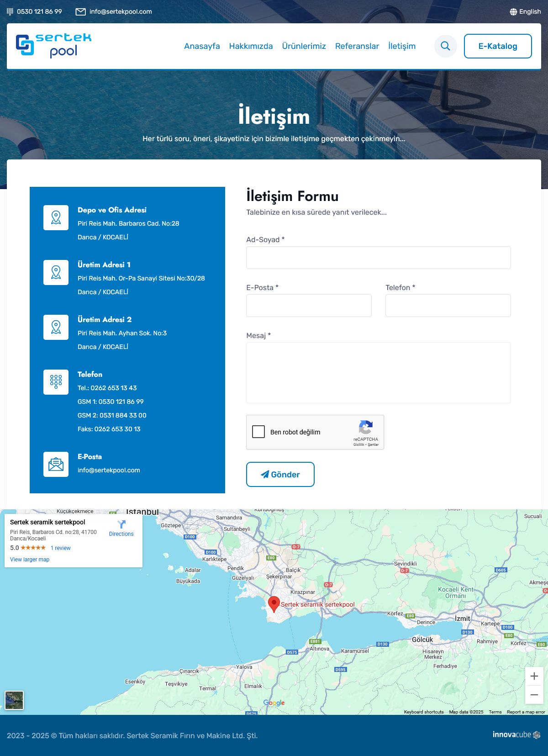Image resolution: width=548 pixels, height=756 pixels.
Task: Click the 0530 121 86 99 top bar number
Action: click(x=39, y=11)
